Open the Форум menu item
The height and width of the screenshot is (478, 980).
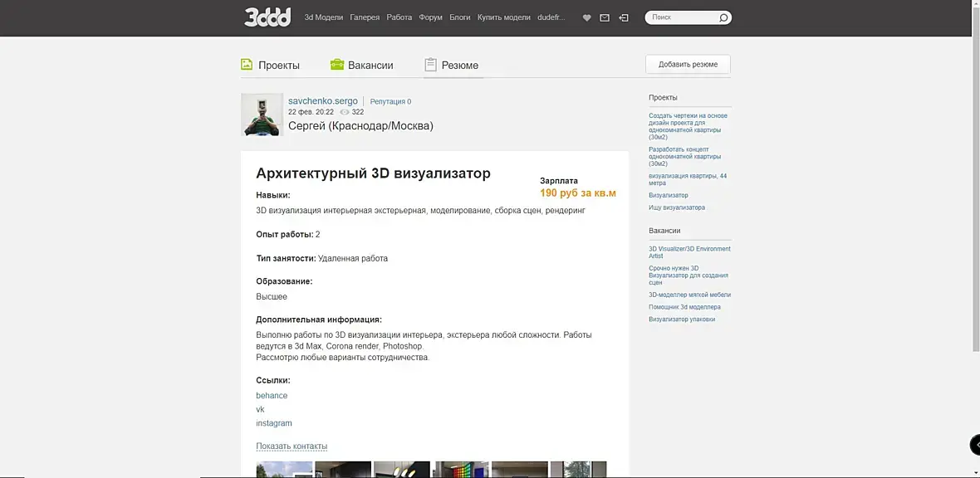431,17
